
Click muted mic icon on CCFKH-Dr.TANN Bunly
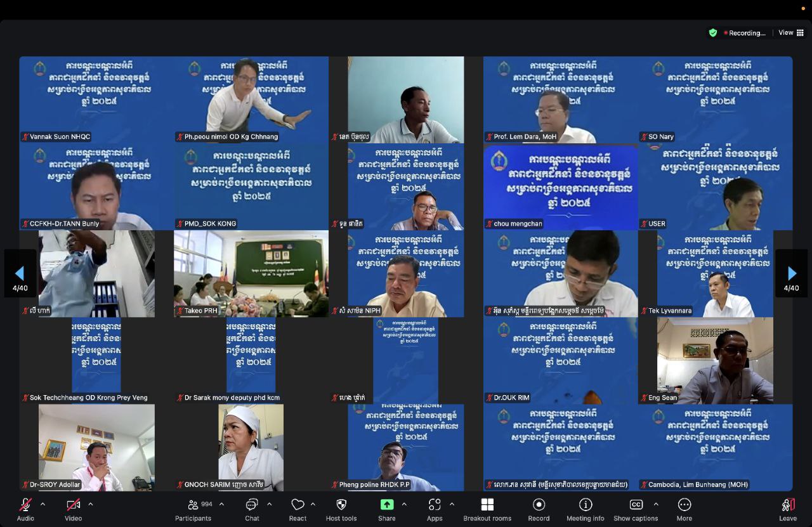click(x=25, y=224)
